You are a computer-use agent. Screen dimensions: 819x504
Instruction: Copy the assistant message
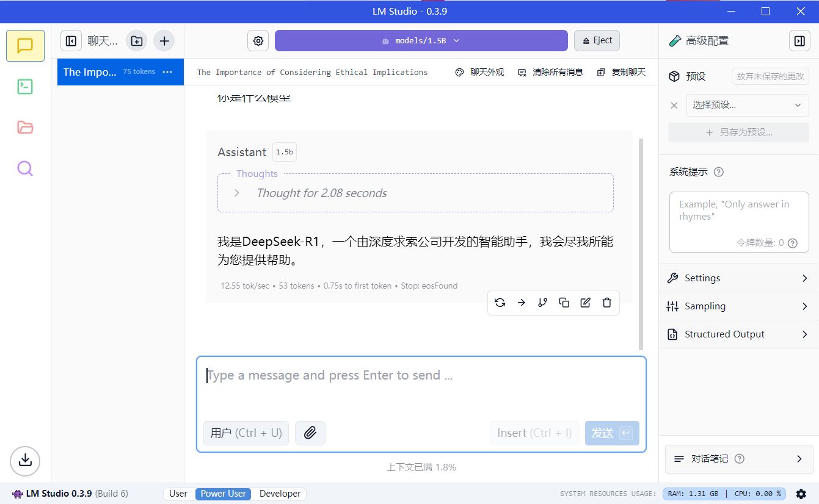(564, 303)
